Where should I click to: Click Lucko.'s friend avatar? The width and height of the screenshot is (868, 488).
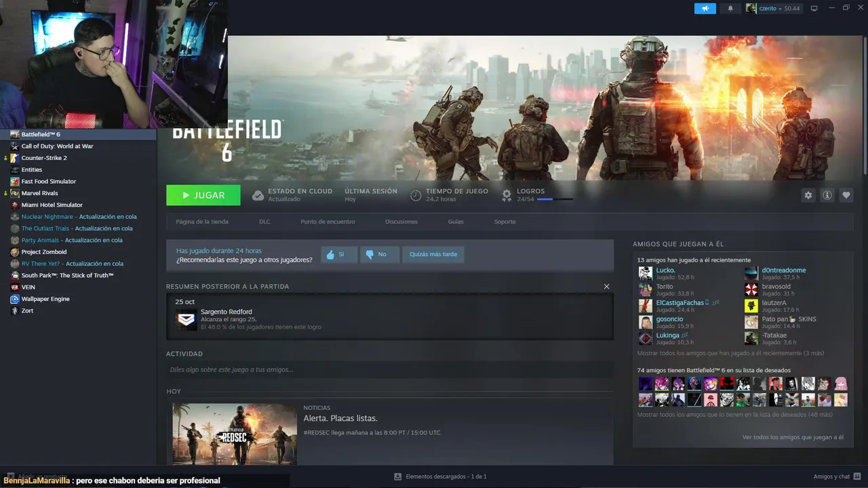pyautogui.click(x=646, y=273)
